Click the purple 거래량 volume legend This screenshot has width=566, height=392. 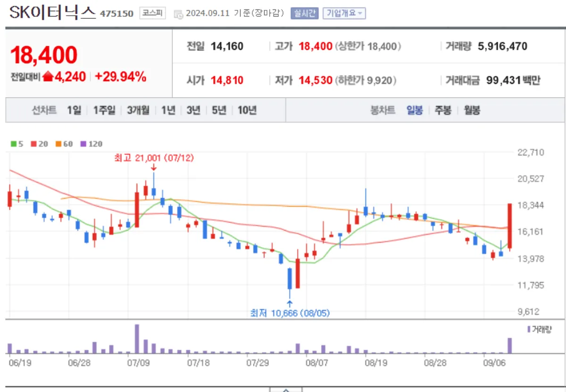(539, 329)
